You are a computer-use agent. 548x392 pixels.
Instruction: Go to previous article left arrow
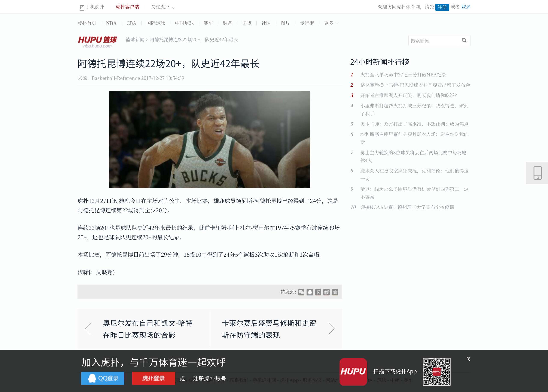coord(88,328)
